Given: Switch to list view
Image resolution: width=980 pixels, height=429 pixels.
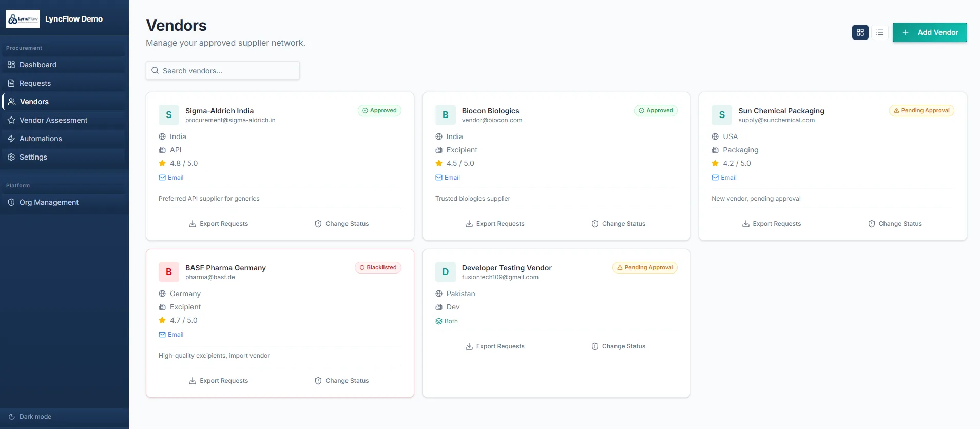Looking at the screenshot, I should pyautogui.click(x=880, y=32).
